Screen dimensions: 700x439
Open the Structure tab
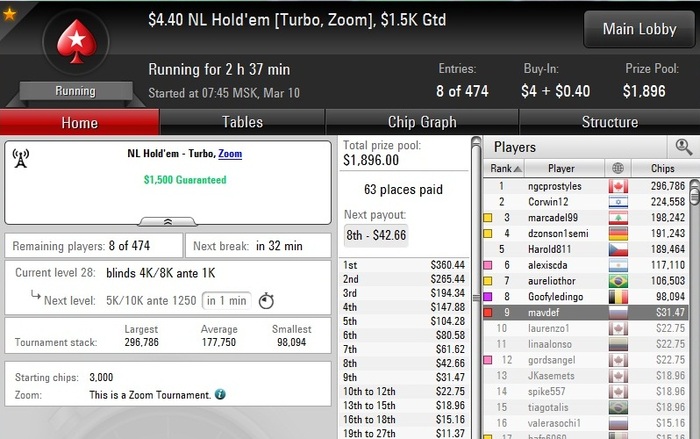[x=609, y=122]
